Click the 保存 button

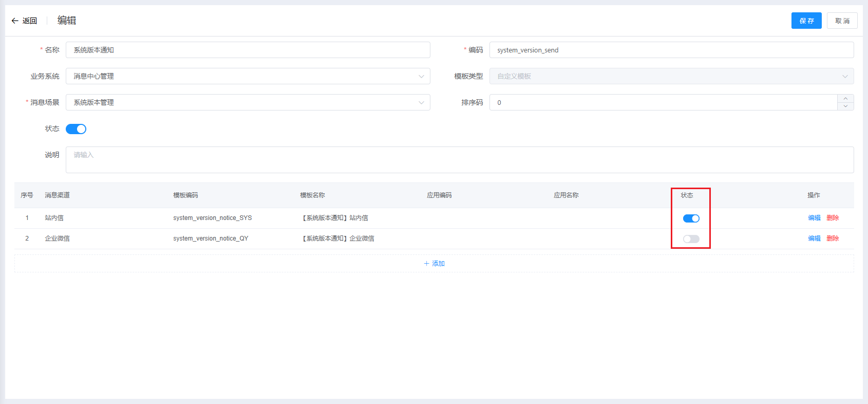click(806, 21)
